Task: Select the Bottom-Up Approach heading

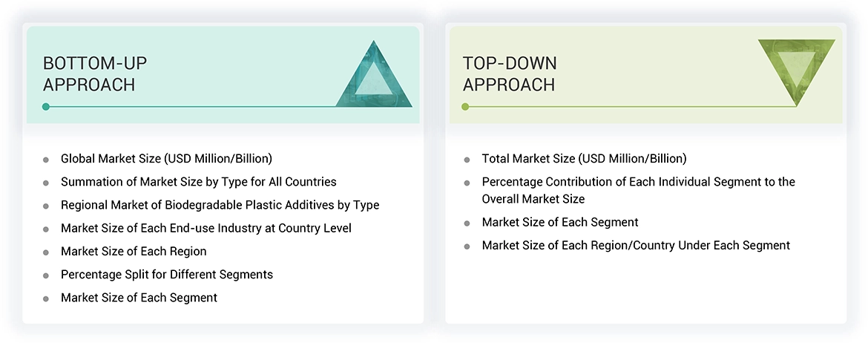Action: [89, 73]
